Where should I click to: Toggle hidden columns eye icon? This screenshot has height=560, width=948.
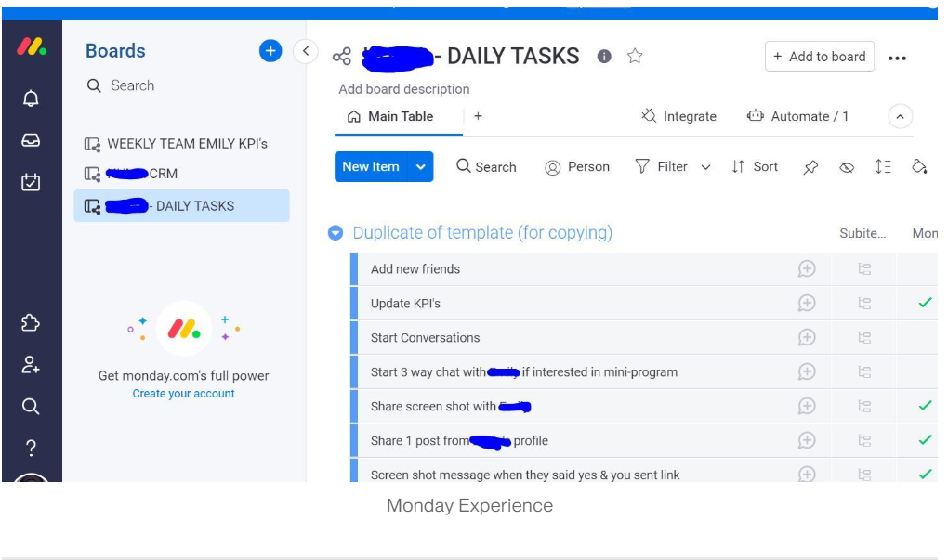tap(847, 167)
